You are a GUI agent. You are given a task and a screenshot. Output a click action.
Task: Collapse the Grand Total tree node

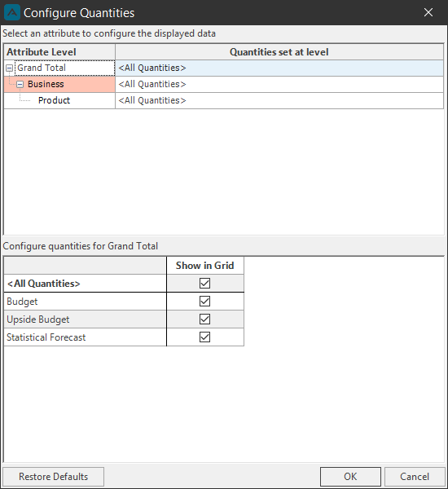(x=9, y=68)
